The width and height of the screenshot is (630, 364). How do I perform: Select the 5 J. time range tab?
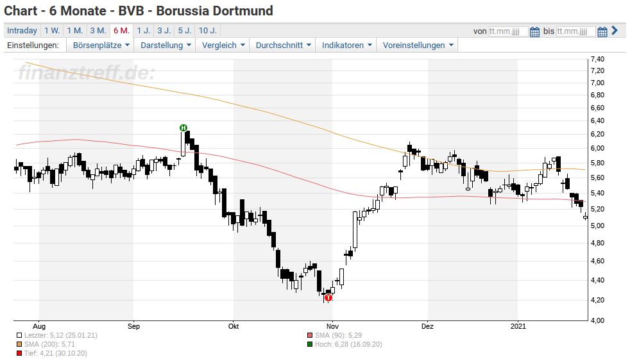185,31
